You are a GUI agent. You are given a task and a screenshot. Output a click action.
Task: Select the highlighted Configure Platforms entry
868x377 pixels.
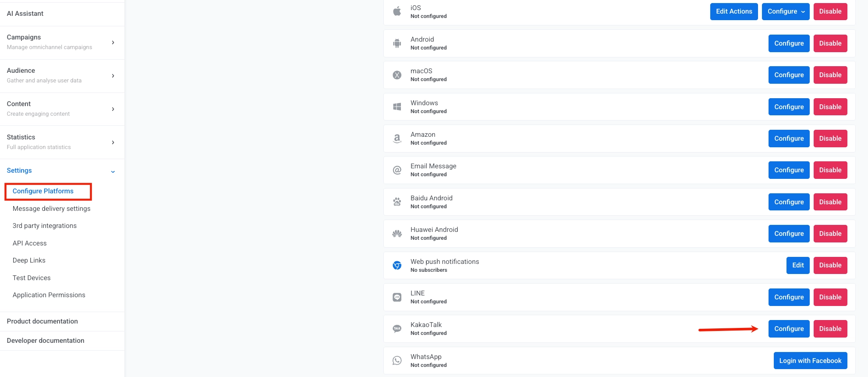tap(43, 191)
